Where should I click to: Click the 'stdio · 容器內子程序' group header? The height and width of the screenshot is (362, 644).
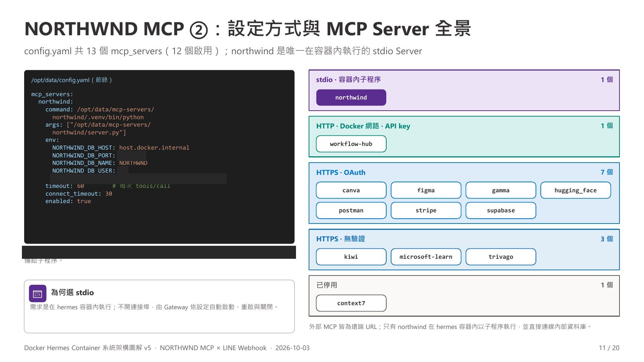tap(348, 79)
